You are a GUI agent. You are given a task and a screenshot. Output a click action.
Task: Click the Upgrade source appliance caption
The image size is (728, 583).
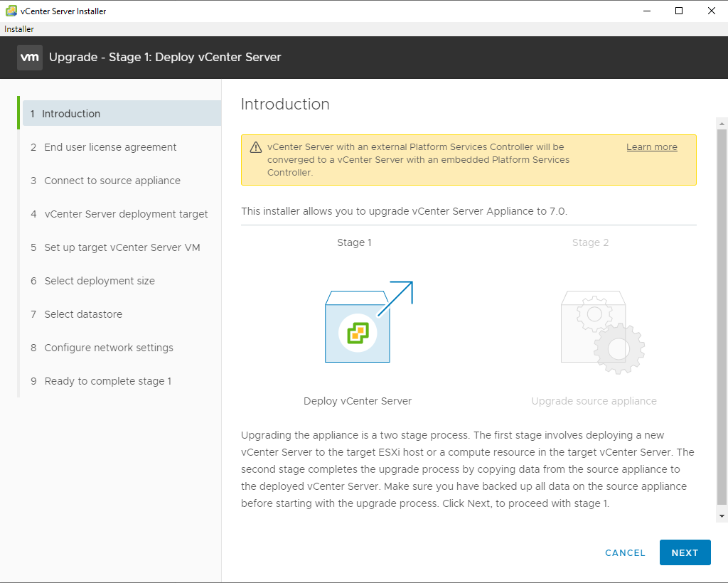point(594,401)
